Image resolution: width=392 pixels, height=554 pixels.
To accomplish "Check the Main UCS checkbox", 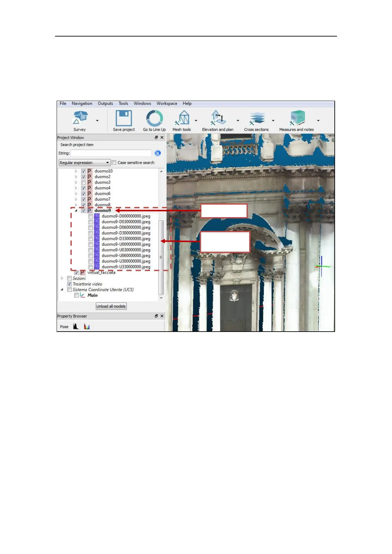I will click(76, 295).
